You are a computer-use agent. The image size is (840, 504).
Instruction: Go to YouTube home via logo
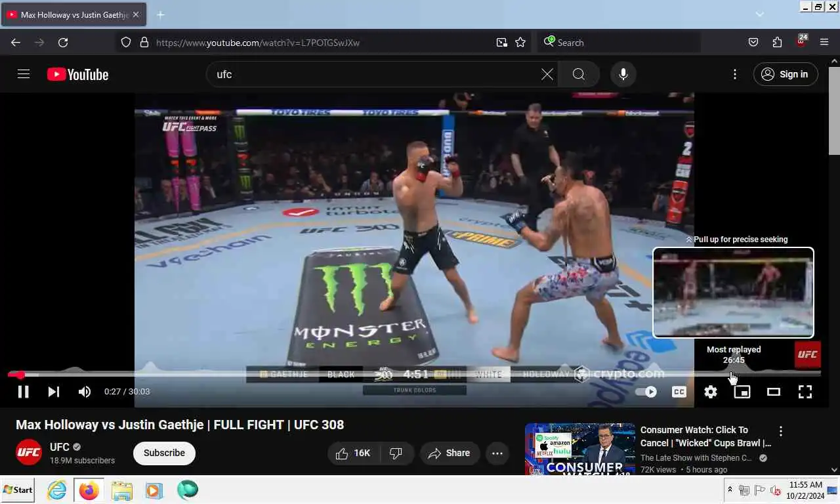pos(77,74)
